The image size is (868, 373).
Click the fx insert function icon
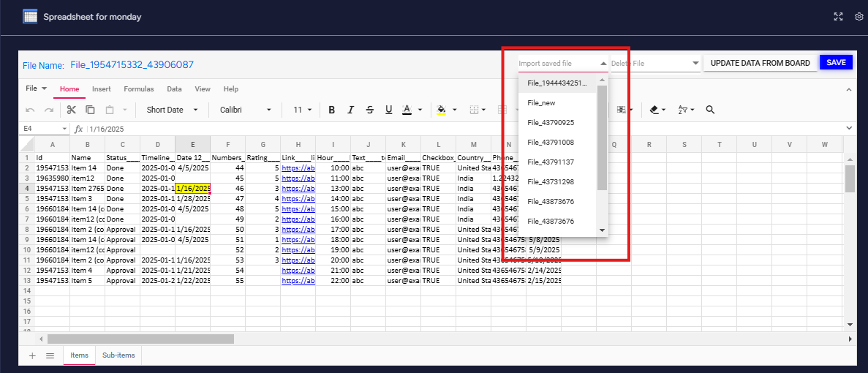78,129
